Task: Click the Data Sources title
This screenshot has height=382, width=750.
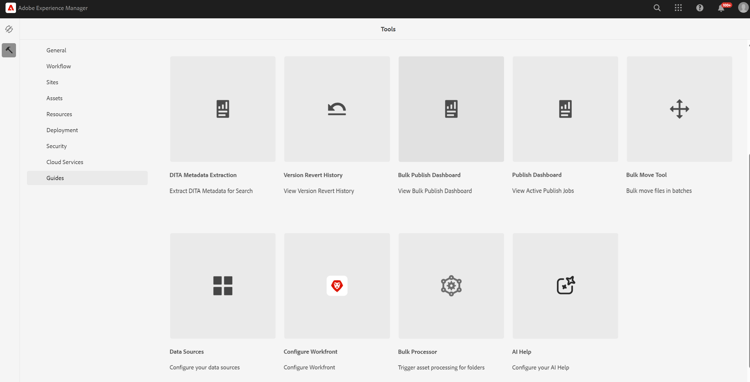Action: [187, 351]
